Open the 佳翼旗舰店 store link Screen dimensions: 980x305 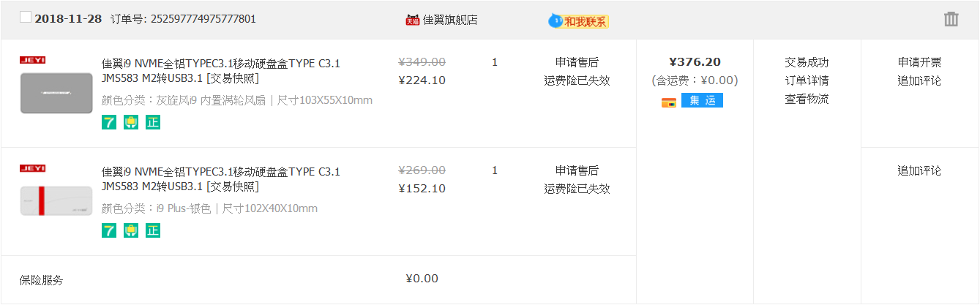pyautogui.click(x=450, y=20)
